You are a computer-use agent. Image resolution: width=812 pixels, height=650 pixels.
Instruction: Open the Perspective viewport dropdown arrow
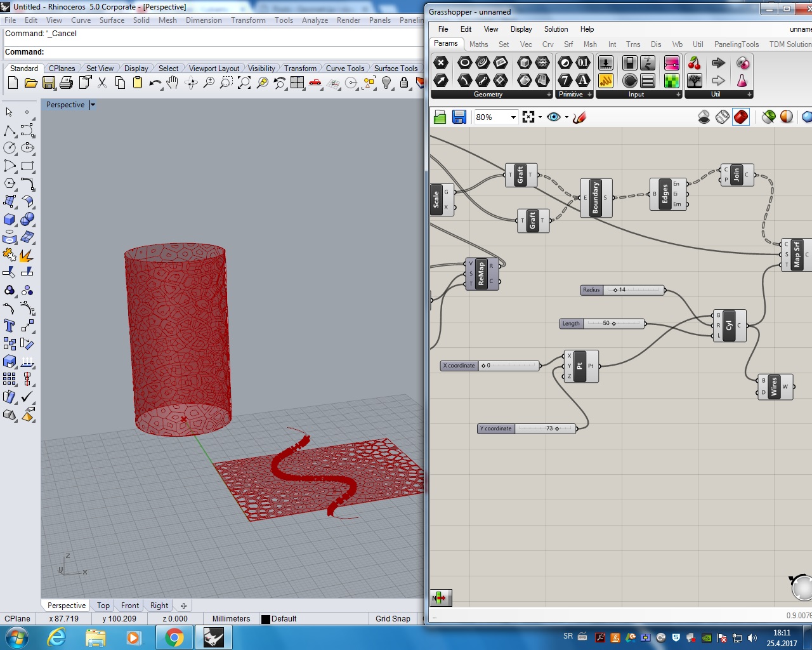93,105
